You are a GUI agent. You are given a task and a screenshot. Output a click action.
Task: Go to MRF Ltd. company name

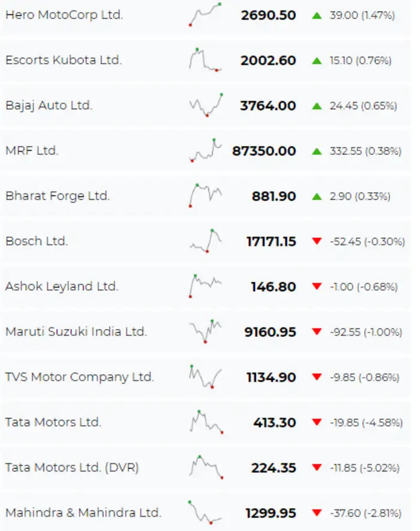[32, 151]
